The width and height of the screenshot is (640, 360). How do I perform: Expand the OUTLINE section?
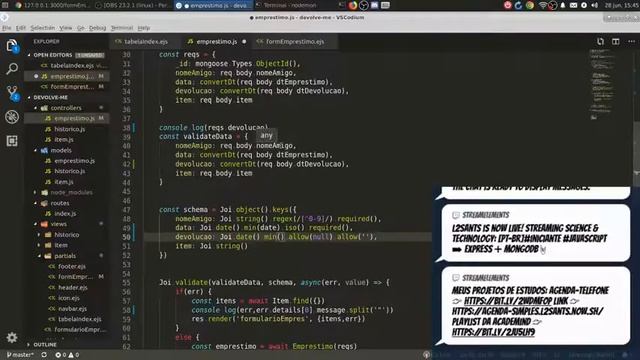[x=29, y=344]
